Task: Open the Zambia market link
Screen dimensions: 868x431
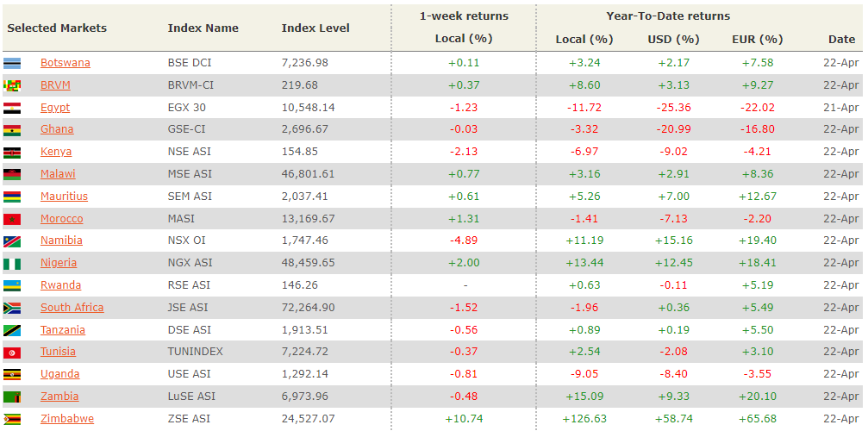Action: 59,397
